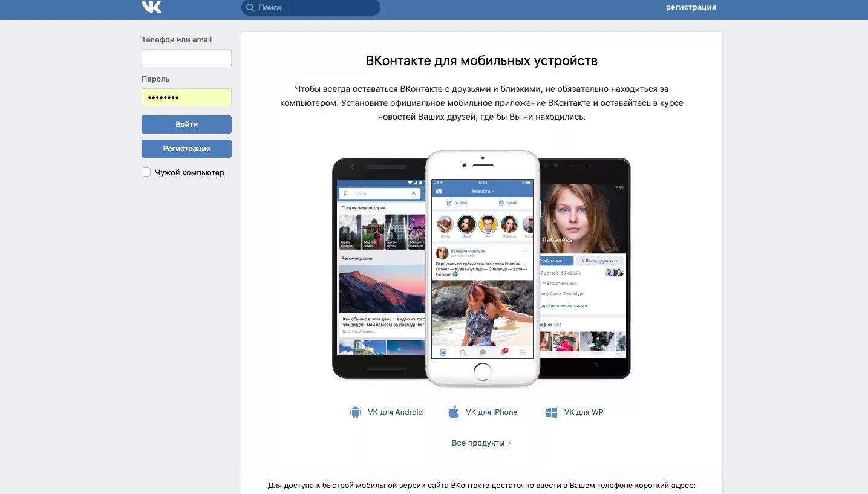Click the Пароль password field

[186, 97]
